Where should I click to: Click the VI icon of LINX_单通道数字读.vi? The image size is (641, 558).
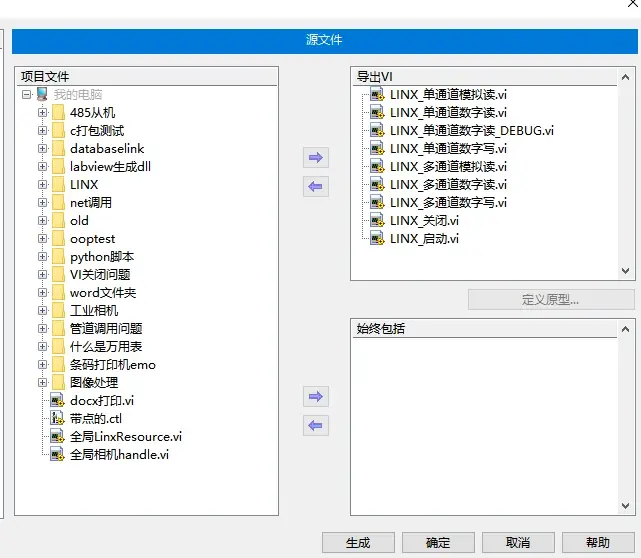[x=377, y=112]
